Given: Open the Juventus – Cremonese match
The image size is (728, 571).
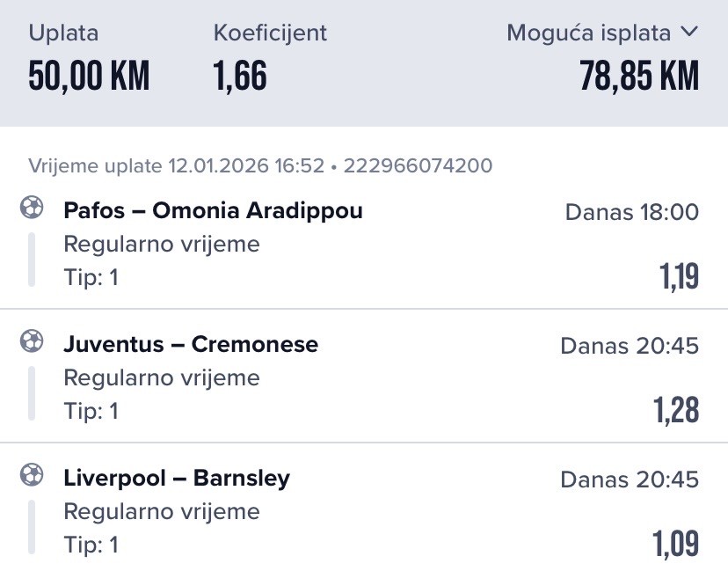Looking at the screenshot, I should [191, 345].
